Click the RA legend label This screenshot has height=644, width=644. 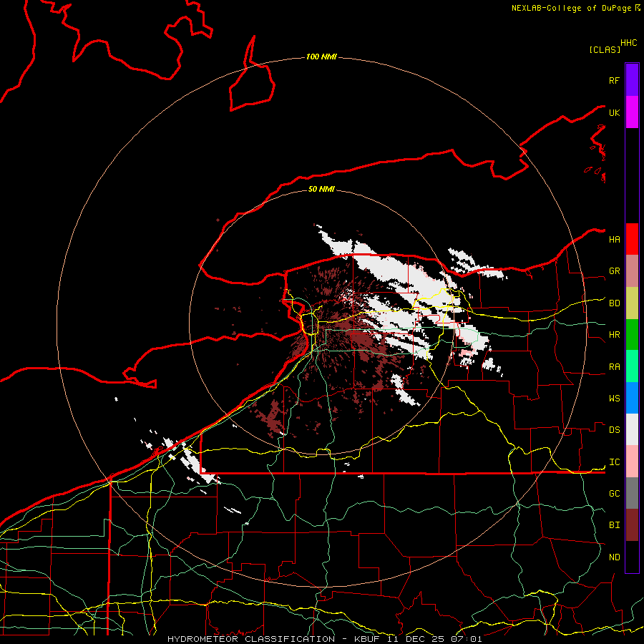click(x=615, y=367)
